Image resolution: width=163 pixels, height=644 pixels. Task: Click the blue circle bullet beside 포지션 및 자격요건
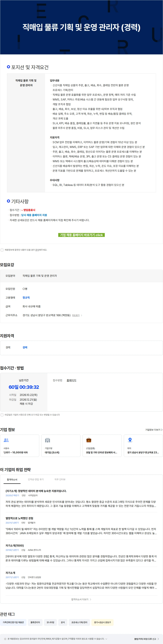point(8,67)
